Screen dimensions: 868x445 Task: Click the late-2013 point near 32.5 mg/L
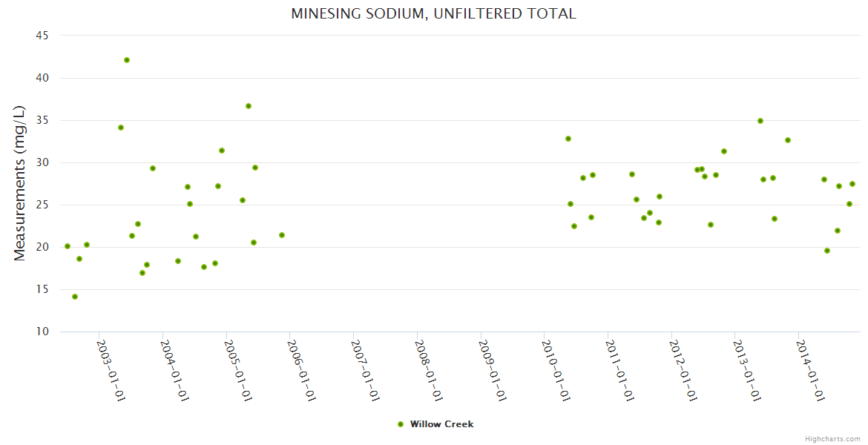point(788,140)
